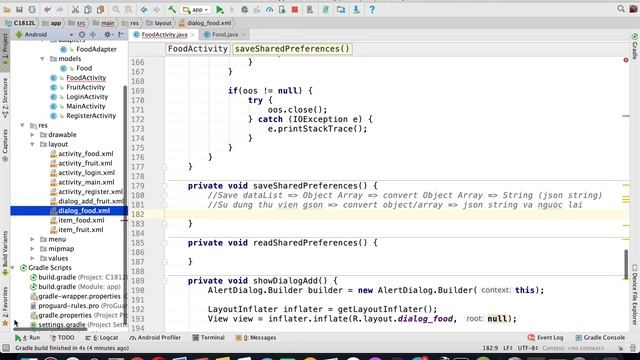Open the Terminal tool window tab
640x360 pixels.
pos(208,338)
